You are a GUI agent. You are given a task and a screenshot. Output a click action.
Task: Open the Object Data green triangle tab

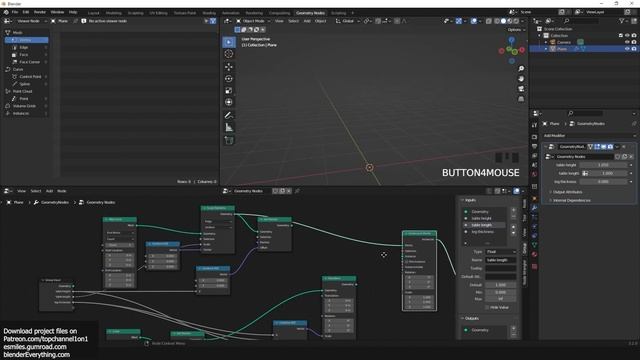click(534, 245)
